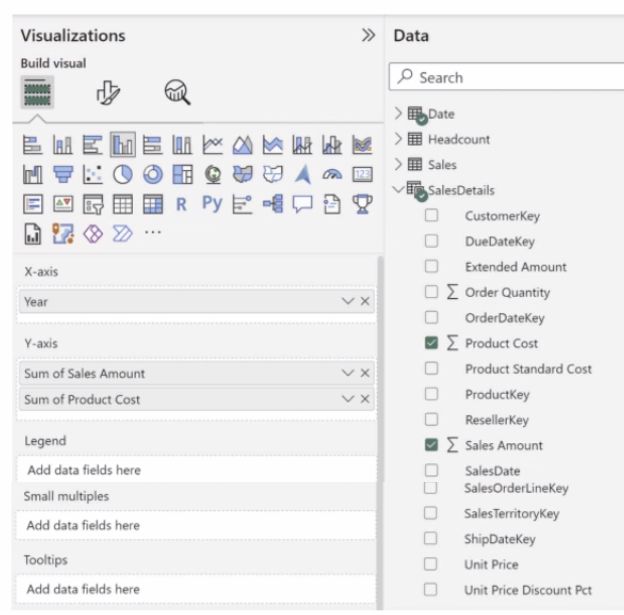The image size is (624, 615).
Task: Expand the Sales table
Action: coord(398,164)
